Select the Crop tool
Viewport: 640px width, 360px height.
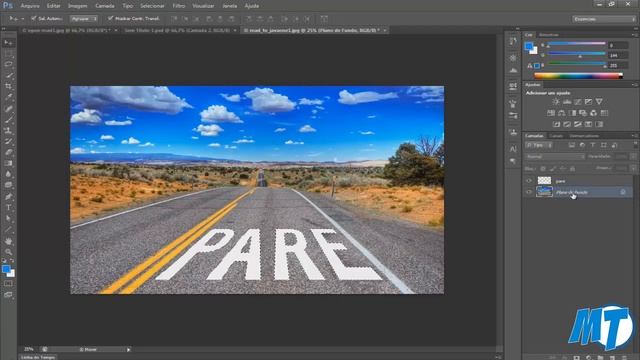(x=8, y=87)
